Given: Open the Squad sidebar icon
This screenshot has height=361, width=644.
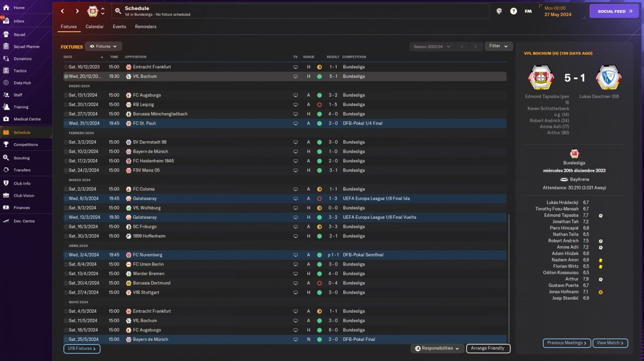Looking at the screenshot, I should pyautogui.click(x=6, y=35).
